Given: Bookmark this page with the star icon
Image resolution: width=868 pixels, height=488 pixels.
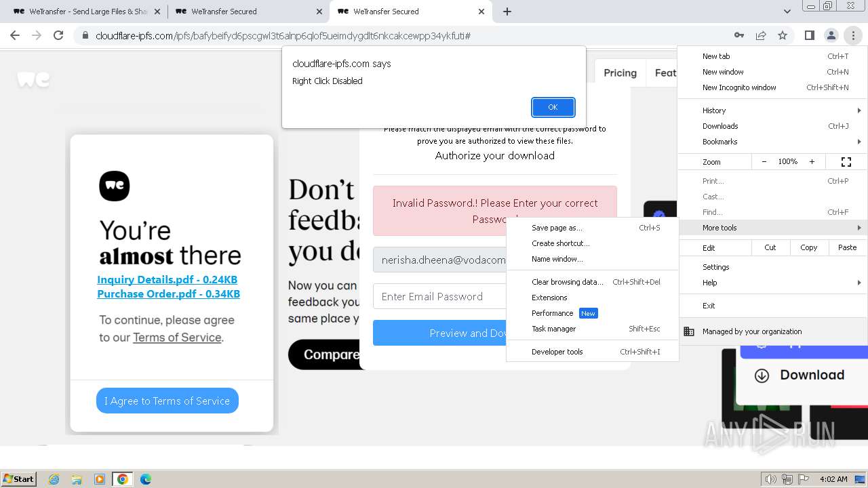Looking at the screenshot, I should point(783,35).
